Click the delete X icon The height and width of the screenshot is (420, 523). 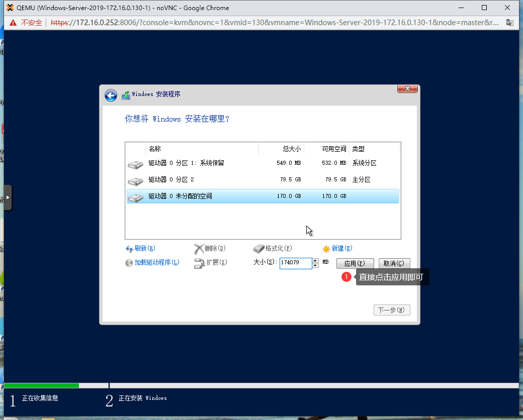pos(199,249)
